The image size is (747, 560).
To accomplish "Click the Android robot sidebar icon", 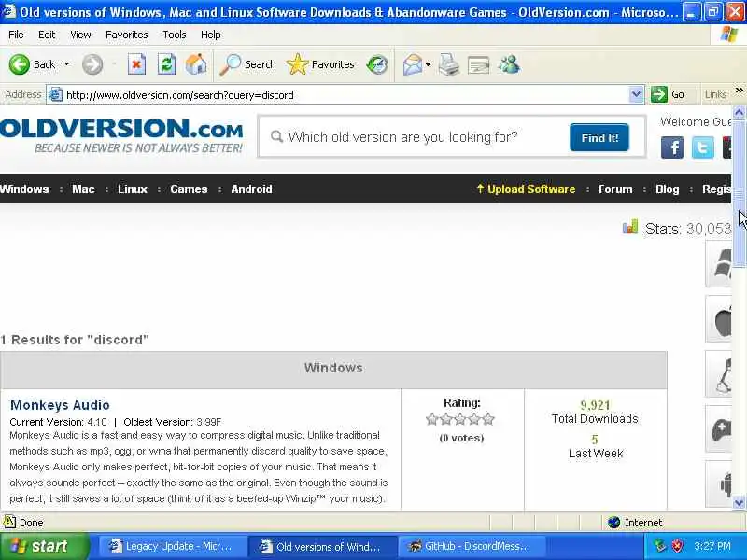I will pos(720,484).
